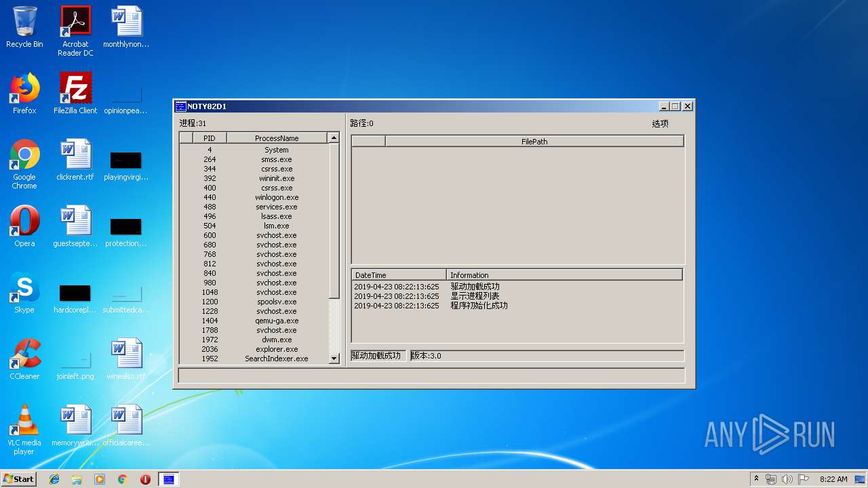The height and width of the screenshot is (488, 868).
Task: Select the qemu-ga.exe process row
Action: click(254, 321)
